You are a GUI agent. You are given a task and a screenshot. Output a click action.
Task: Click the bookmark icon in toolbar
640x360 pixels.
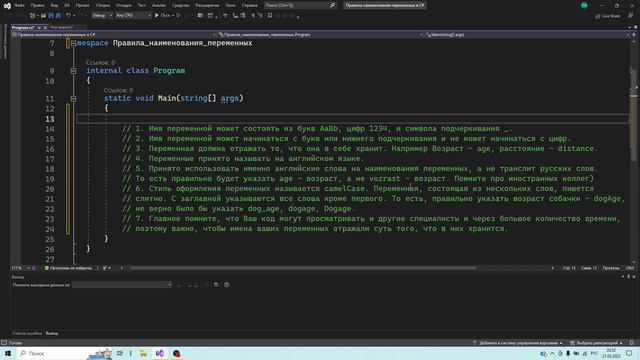[270, 16]
